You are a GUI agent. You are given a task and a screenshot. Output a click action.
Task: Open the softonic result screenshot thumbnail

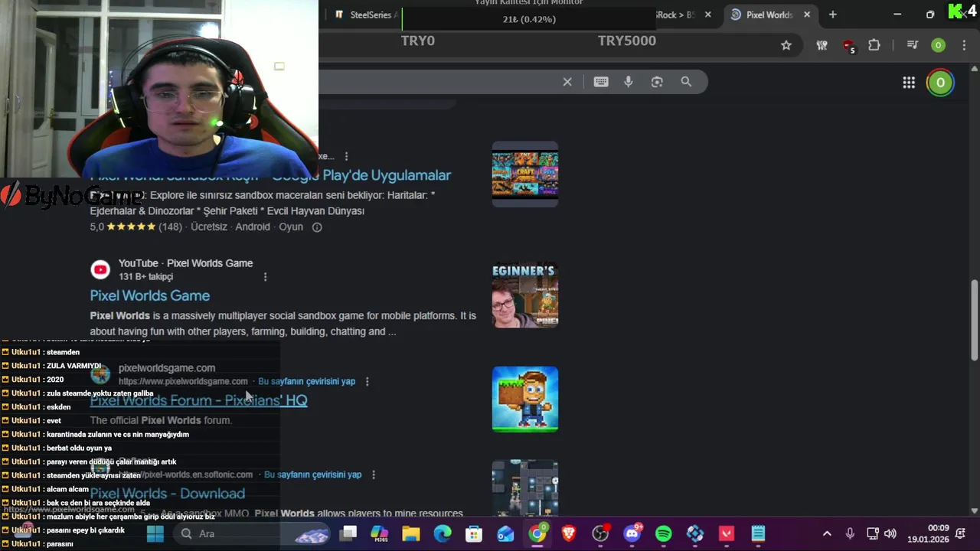[525, 488]
